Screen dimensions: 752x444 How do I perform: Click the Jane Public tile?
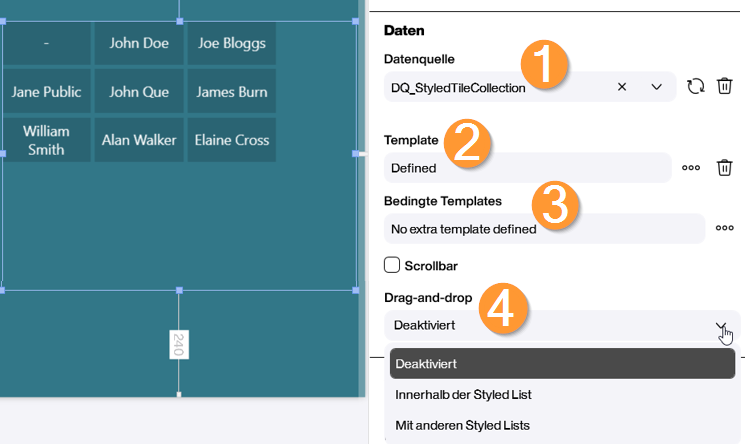(46, 92)
